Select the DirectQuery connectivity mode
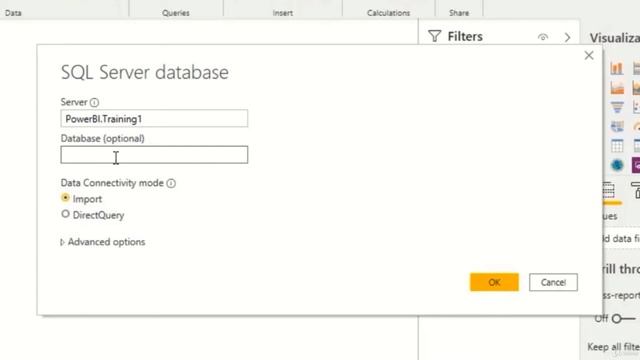Screen dimensions: 640x360 coord(65,214)
